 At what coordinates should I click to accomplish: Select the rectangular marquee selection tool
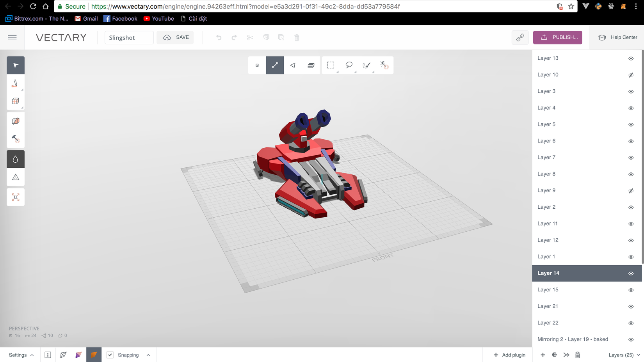pyautogui.click(x=331, y=65)
